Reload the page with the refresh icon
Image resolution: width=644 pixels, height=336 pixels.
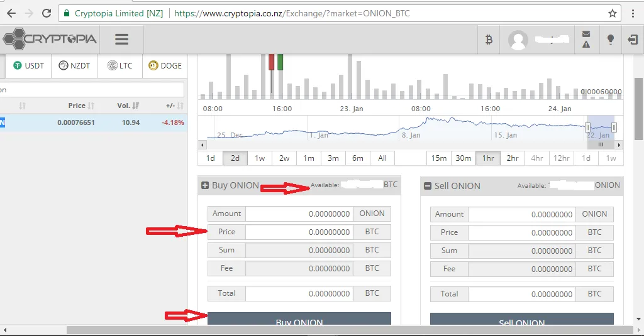(x=47, y=13)
